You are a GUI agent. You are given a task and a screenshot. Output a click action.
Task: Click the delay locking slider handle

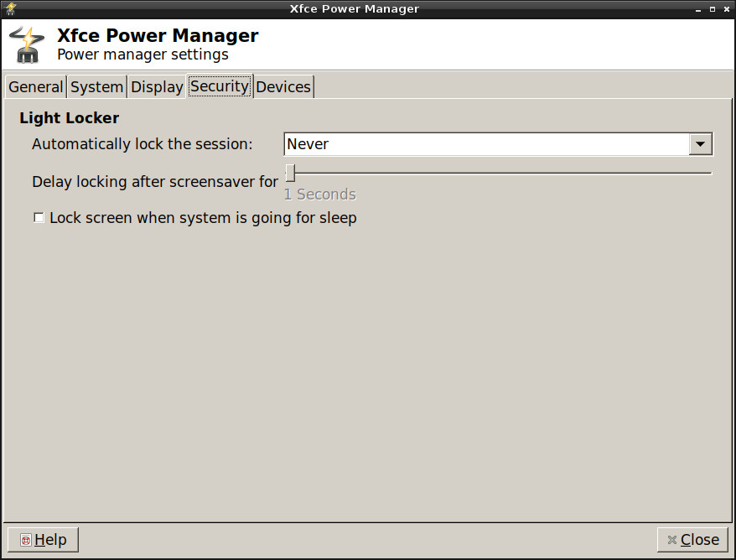tap(291, 173)
